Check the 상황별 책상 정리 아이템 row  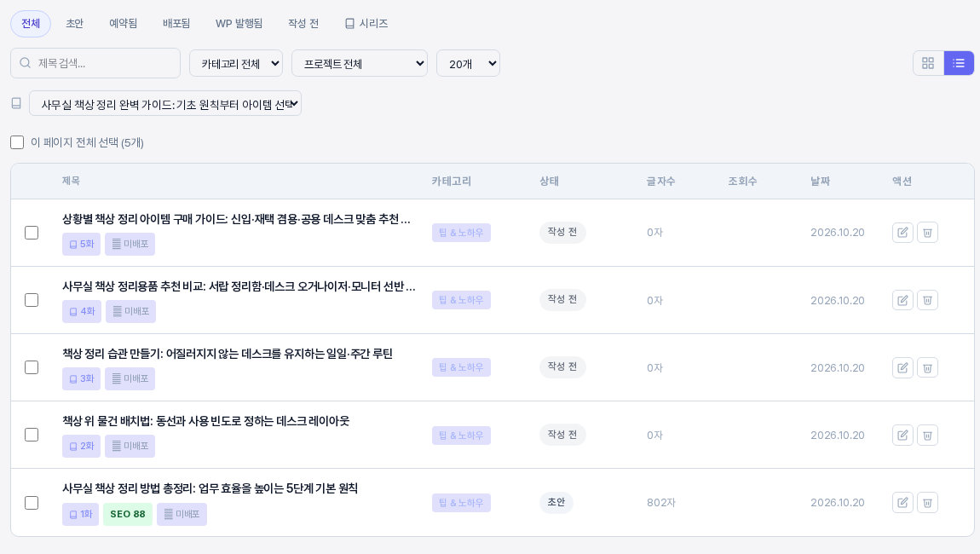click(32, 233)
